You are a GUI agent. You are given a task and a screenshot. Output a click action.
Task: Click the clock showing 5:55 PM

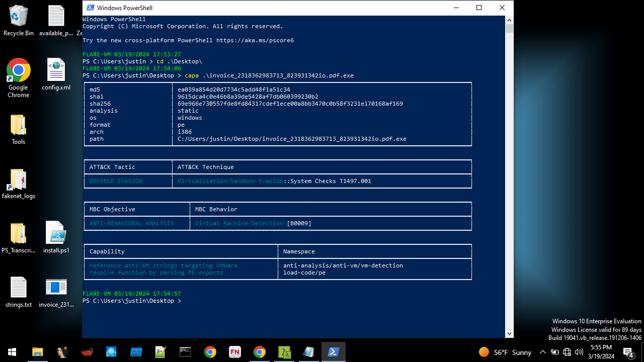[601, 352]
